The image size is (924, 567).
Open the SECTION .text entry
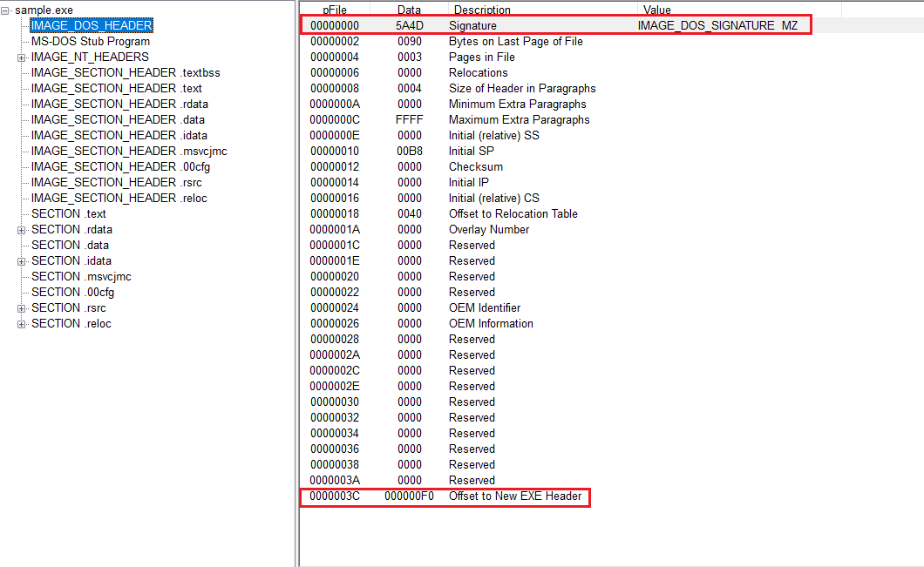[68, 214]
